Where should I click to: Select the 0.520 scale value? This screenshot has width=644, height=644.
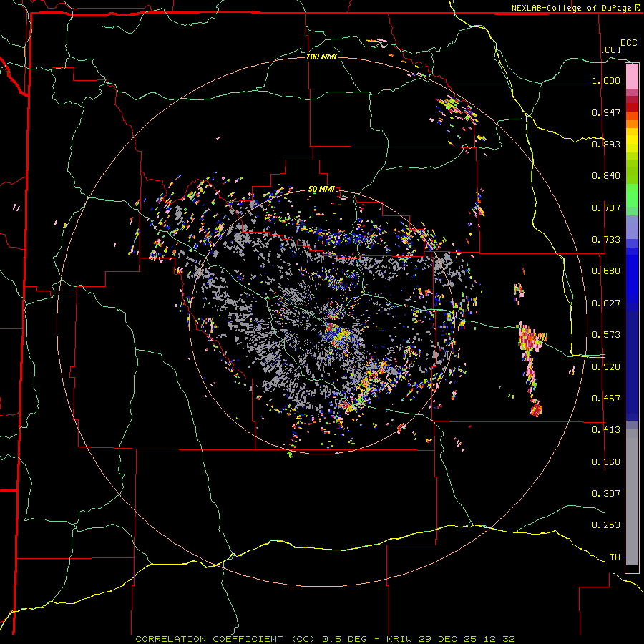point(606,367)
